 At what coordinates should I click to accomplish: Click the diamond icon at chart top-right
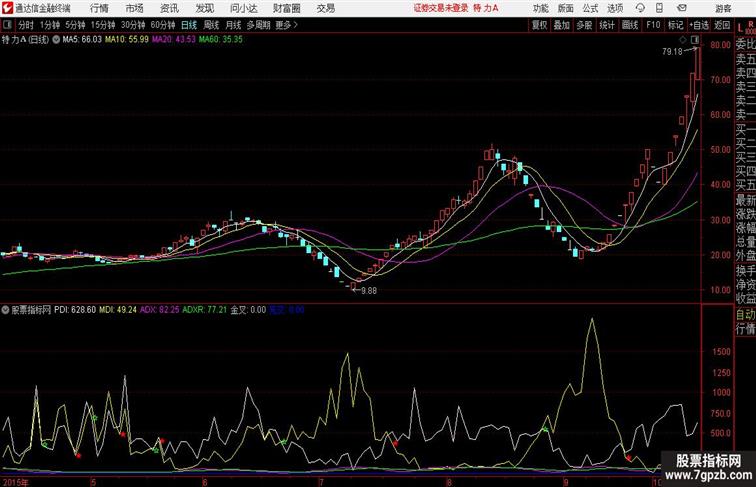pyautogui.click(x=683, y=40)
